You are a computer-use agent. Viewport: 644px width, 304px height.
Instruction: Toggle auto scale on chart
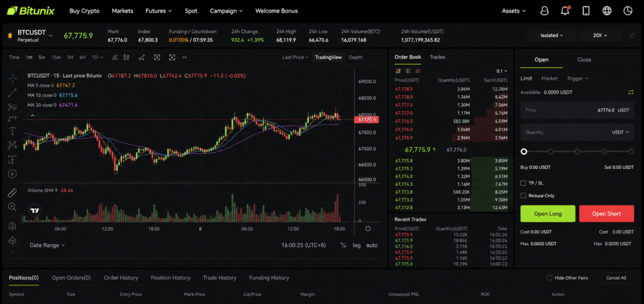click(x=372, y=246)
